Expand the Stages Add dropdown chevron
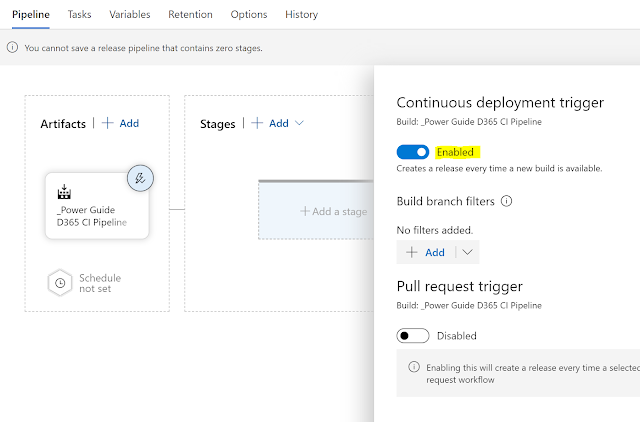 [x=299, y=124]
